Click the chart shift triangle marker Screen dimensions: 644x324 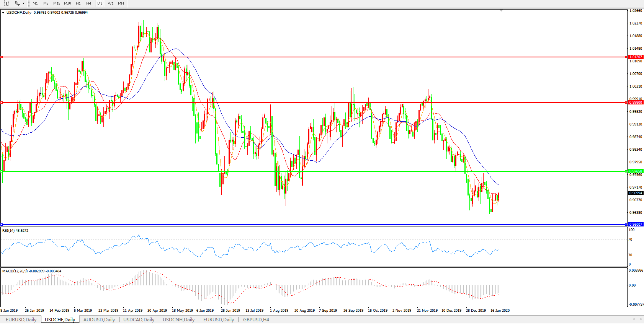click(x=501, y=11)
